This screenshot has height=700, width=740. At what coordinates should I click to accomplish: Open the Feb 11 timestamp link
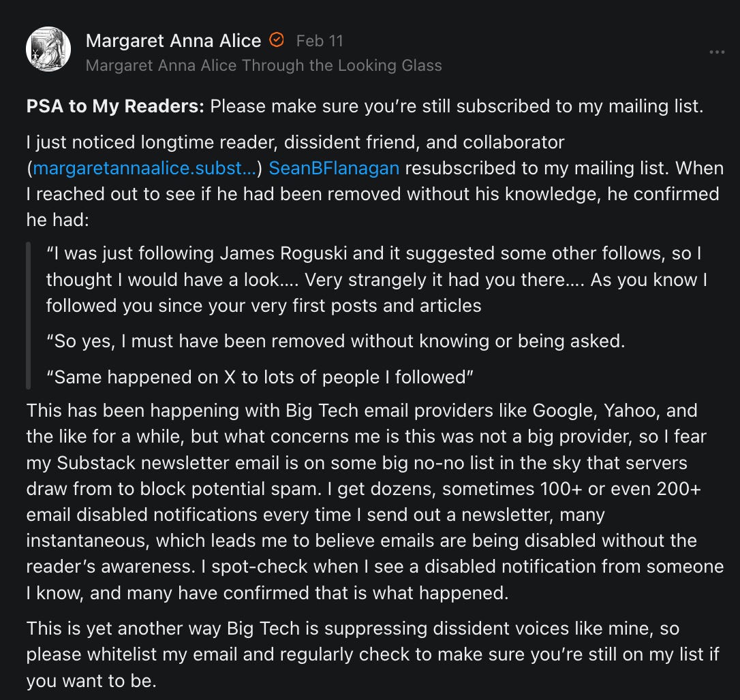coord(320,41)
